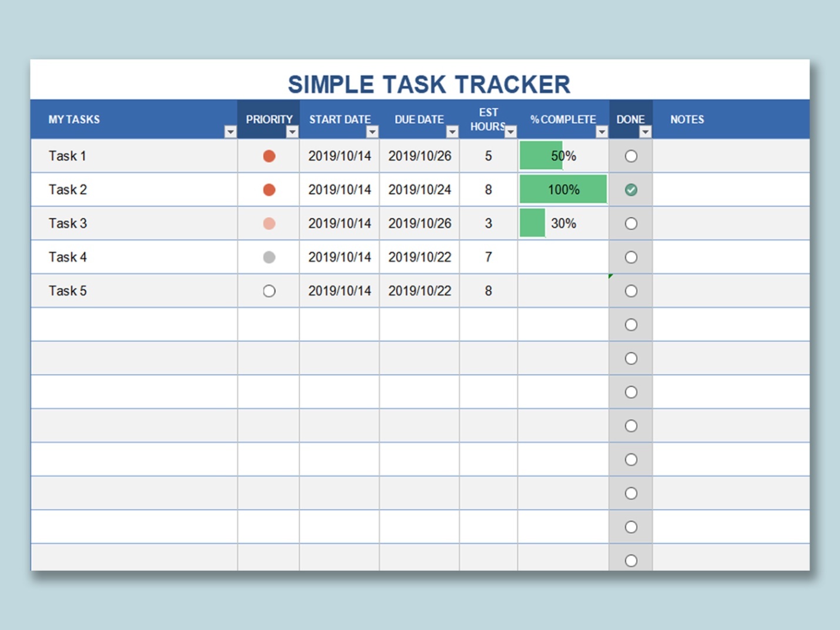Select Task 2's priority indicator
This screenshot has width=840, height=630.
tap(268, 189)
